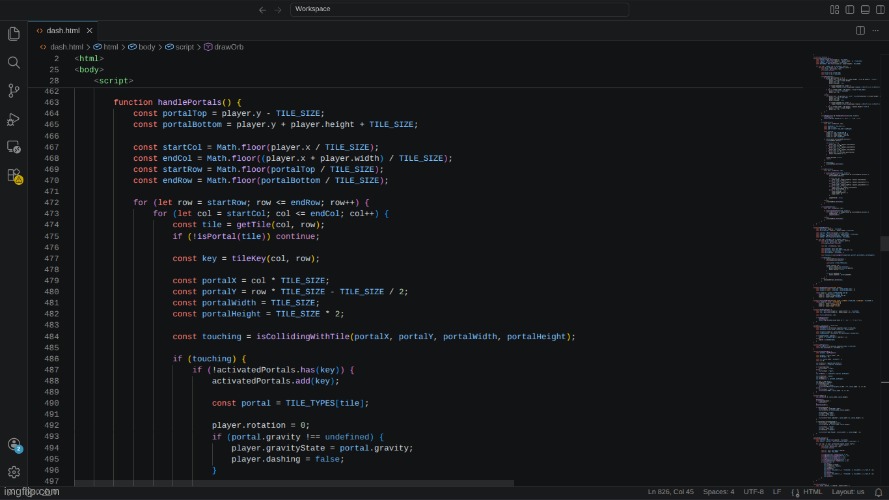Open Extensions view with warning badge
Image resolution: width=889 pixels, height=500 pixels.
tap(14, 176)
